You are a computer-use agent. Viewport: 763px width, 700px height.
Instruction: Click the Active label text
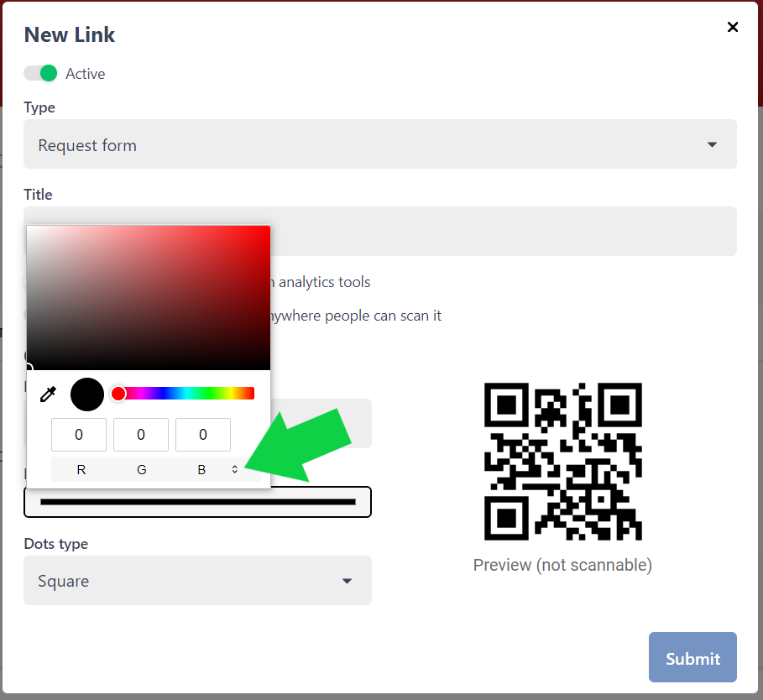(85, 74)
